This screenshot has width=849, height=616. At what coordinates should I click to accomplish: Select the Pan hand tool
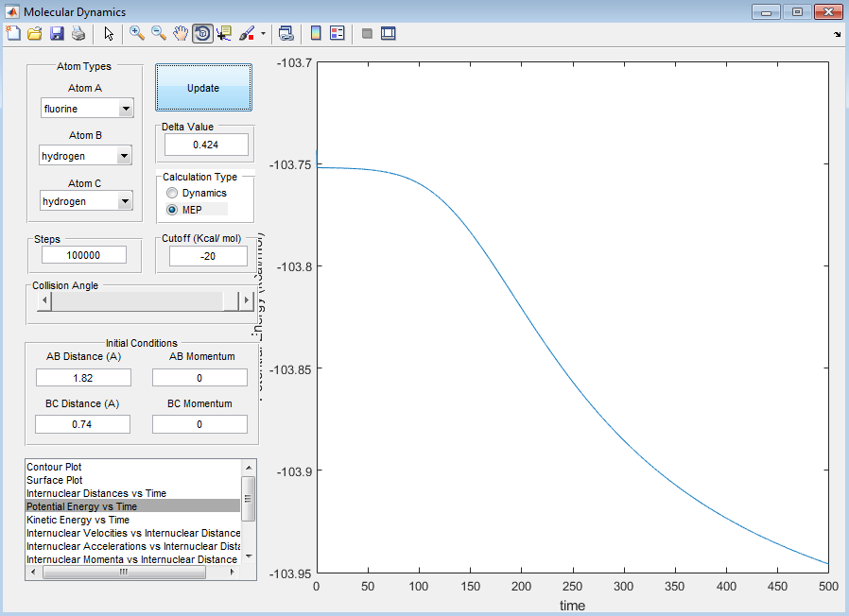point(181,34)
